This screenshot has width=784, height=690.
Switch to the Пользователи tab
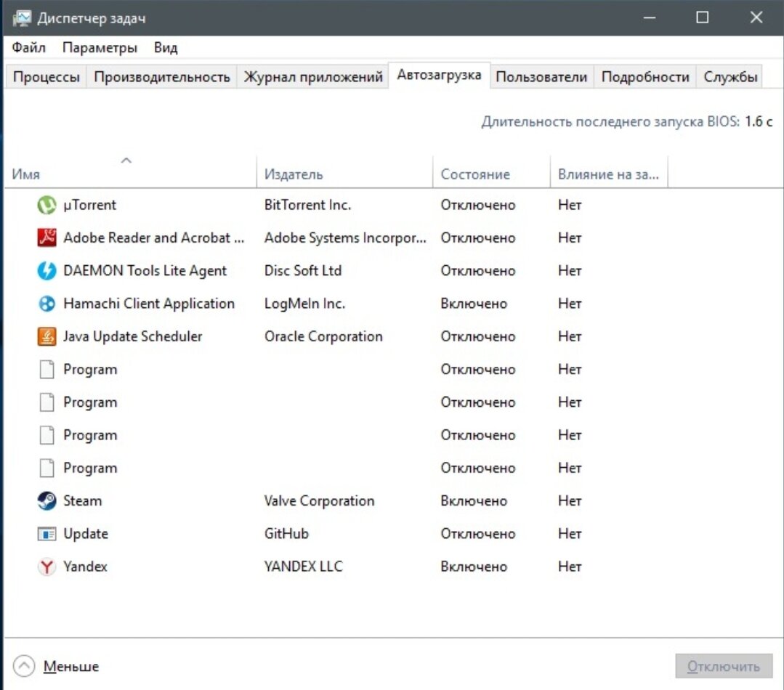coord(541,77)
